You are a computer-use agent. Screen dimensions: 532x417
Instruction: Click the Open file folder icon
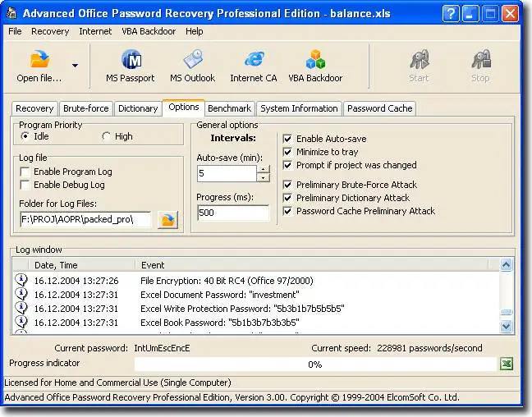[39, 59]
